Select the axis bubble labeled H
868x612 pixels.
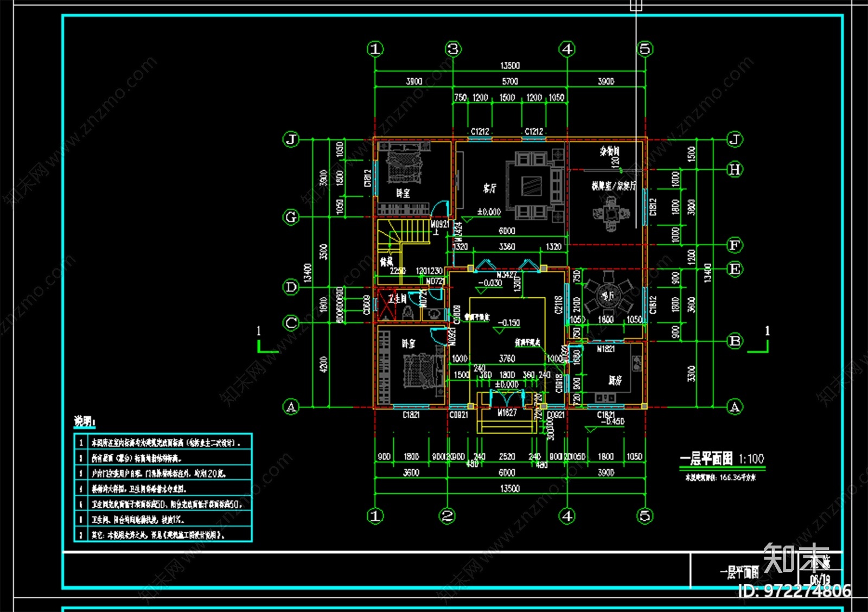735,169
